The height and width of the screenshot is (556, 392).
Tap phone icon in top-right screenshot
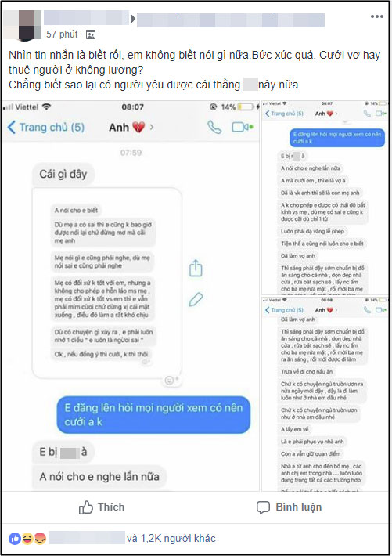tap(367, 114)
